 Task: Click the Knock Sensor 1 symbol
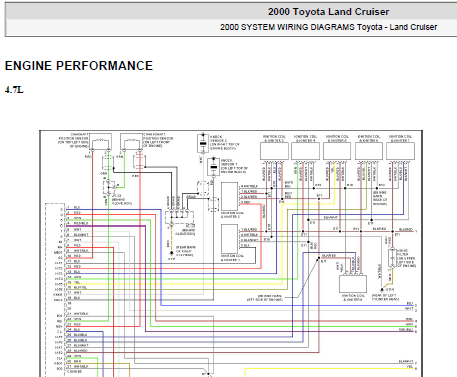(x=214, y=166)
